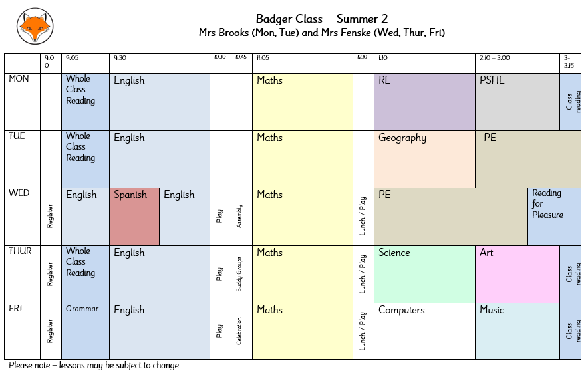588x377 pixels.
Task: Select the Friday Grammar cell
Action: [86, 331]
